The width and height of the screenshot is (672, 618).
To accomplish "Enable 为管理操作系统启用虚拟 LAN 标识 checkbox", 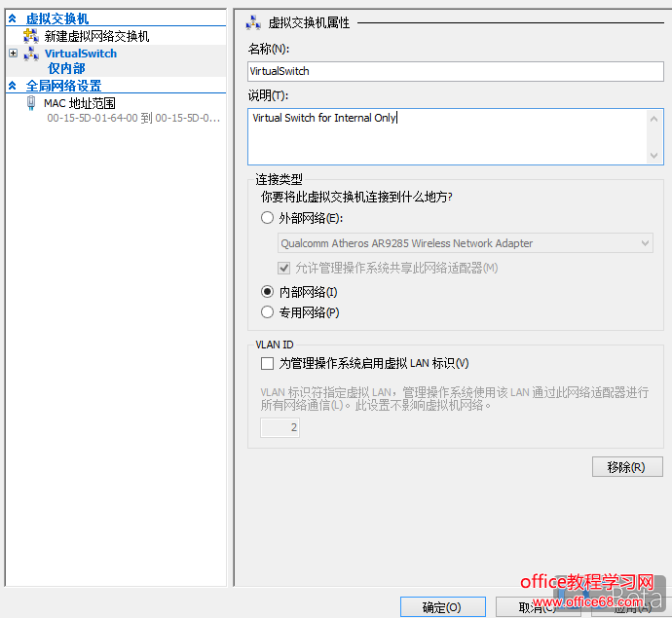I will tap(267, 364).
